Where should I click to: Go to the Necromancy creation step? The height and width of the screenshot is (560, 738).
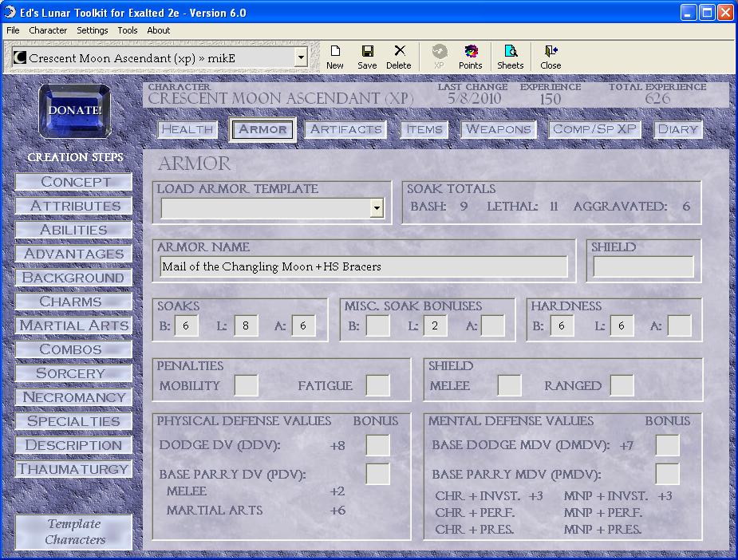pyautogui.click(x=73, y=397)
